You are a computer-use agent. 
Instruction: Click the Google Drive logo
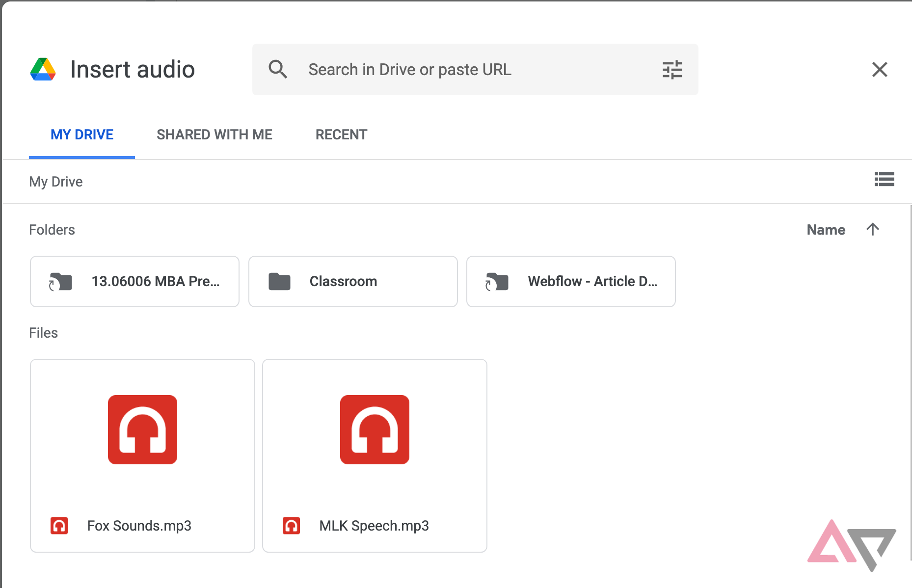click(43, 70)
